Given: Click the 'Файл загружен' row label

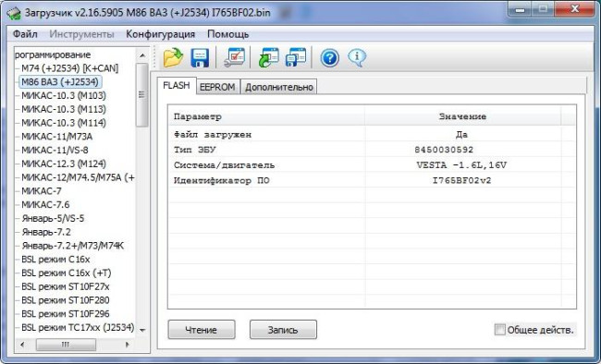Looking at the screenshot, I should click(x=213, y=135).
